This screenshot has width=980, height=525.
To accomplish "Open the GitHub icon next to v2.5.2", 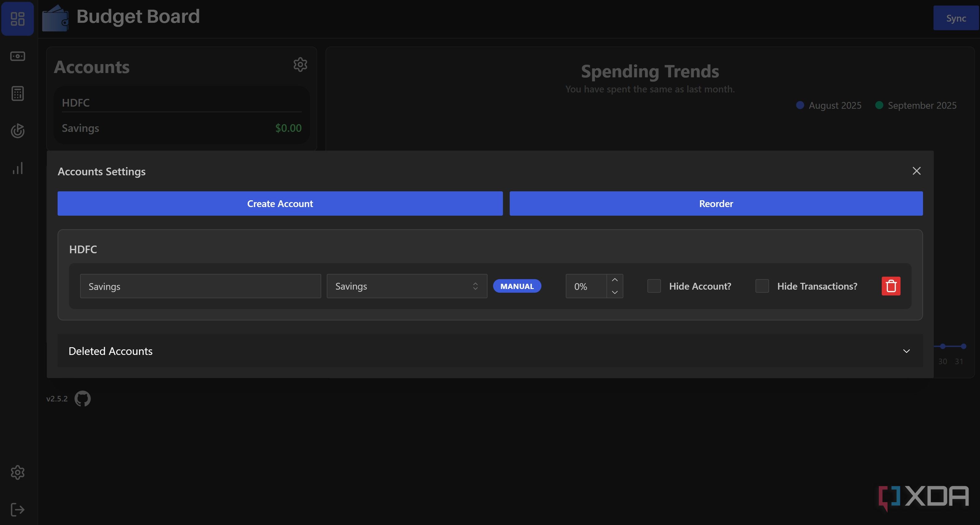I will [83, 399].
